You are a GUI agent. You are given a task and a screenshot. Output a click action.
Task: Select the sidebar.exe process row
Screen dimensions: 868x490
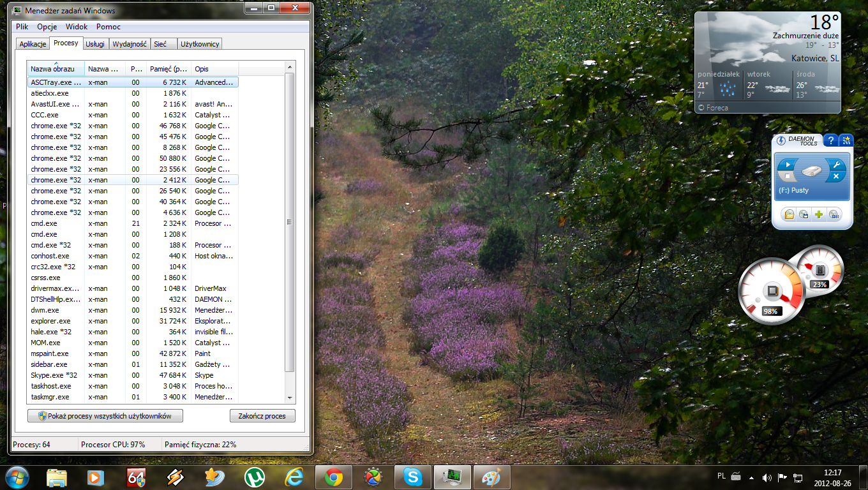point(133,364)
